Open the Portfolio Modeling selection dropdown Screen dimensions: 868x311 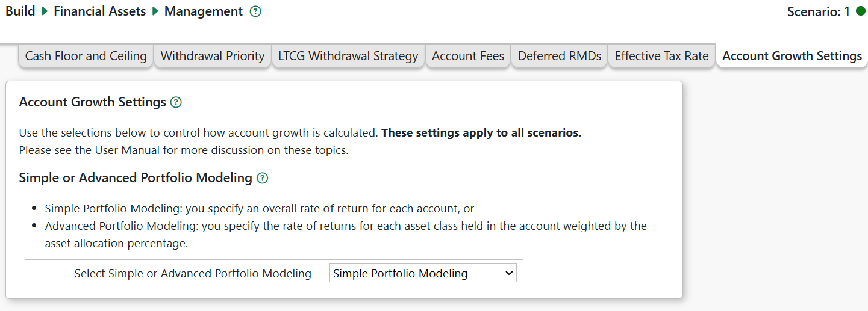423,273
